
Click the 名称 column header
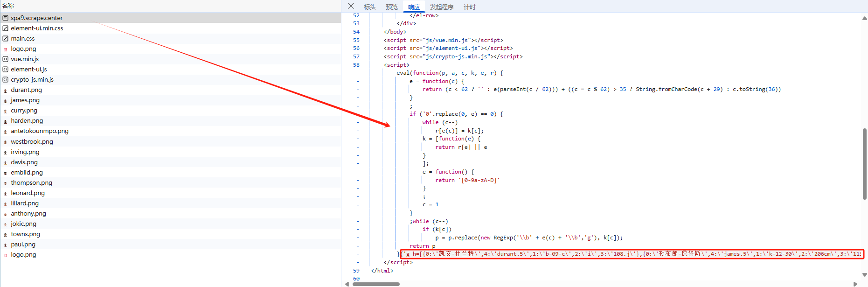pyautogui.click(x=8, y=6)
